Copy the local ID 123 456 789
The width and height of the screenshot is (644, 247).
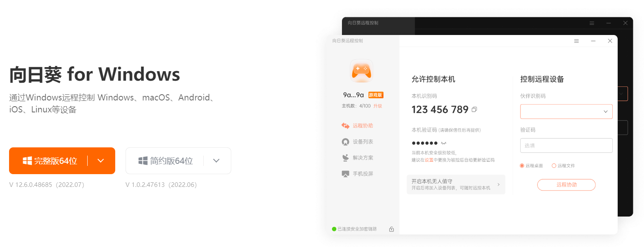pos(474,110)
